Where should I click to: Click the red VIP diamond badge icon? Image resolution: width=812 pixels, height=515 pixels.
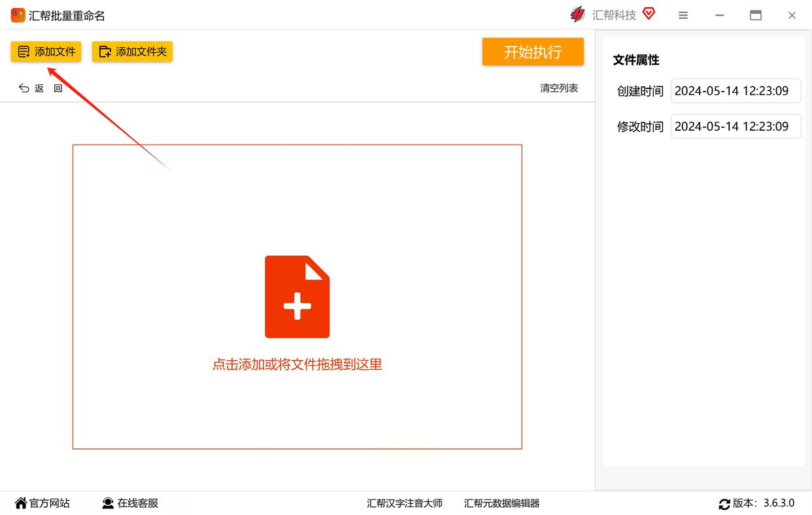pos(649,14)
